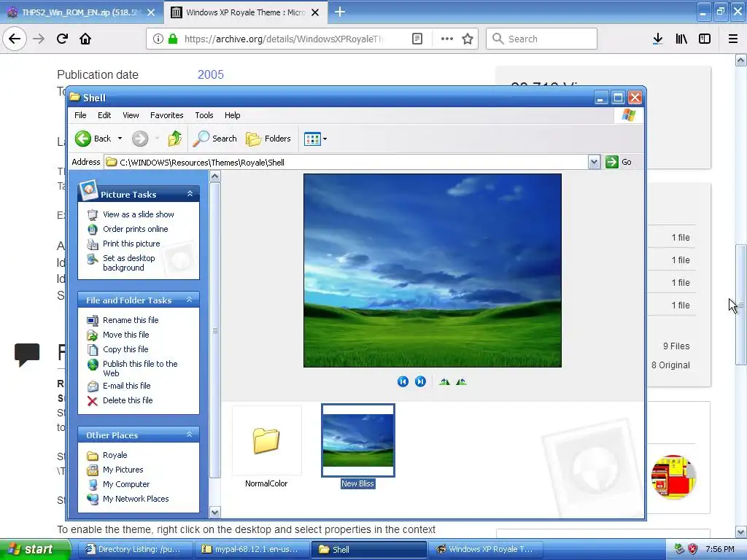Image resolution: width=747 pixels, height=560 pixels.
Task: Select the NormalColor folder
Action: (266, 447)
